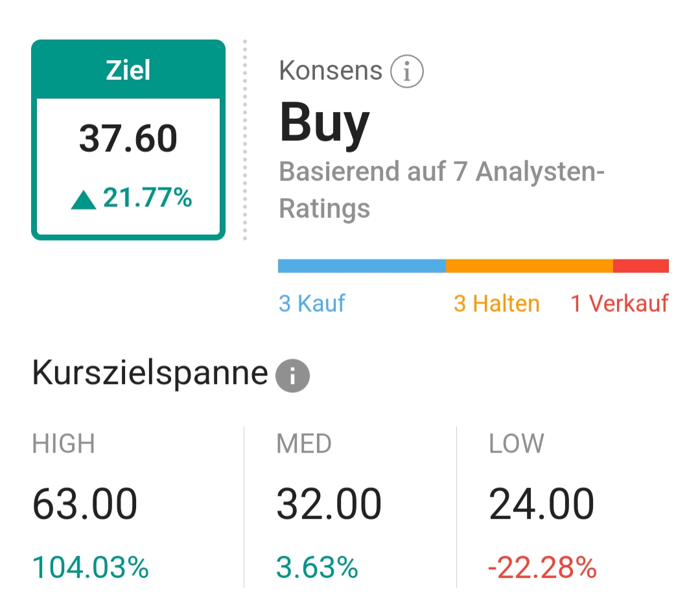Click the orange Halten bar segment
This screenshot has height=598, width=700.
530,266
